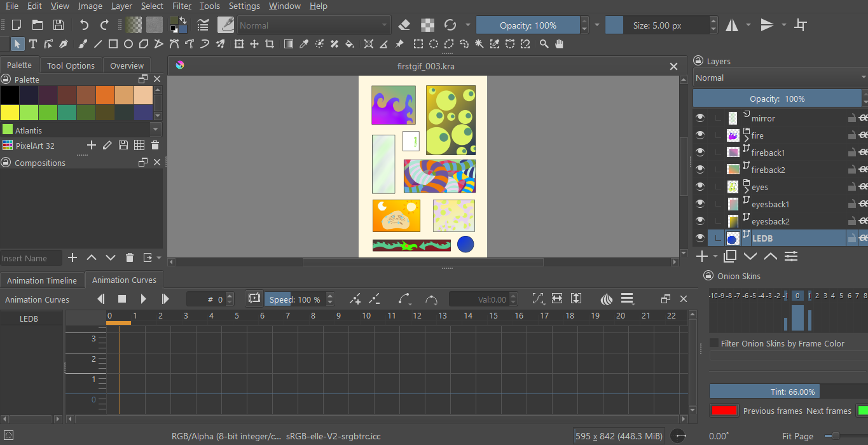Hide the eyes layer
Viewport: 868px width, 445px height.
click(700, 186)
